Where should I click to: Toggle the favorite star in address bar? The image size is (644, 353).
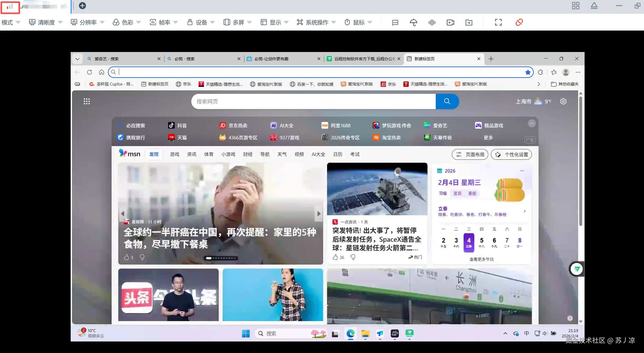tap(528, 72)
